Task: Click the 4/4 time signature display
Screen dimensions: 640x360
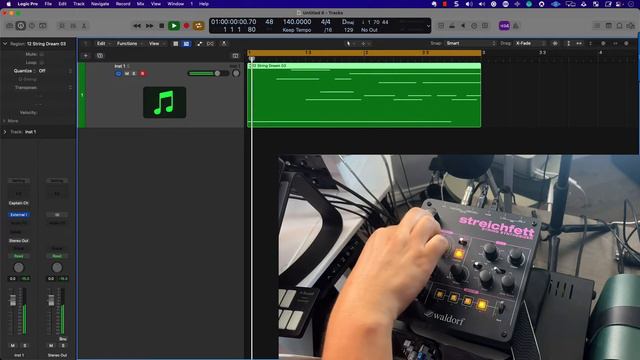Action: (x=326, y=22)
